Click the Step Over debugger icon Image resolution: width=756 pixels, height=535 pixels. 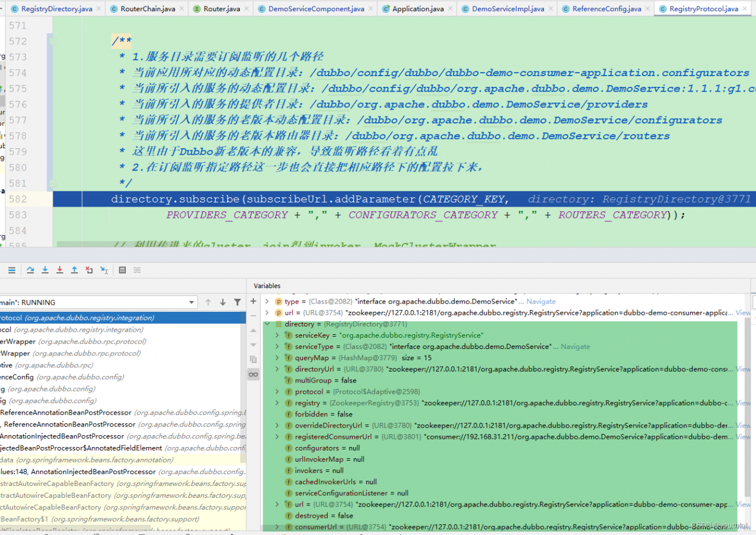click(x=30, y=270)
